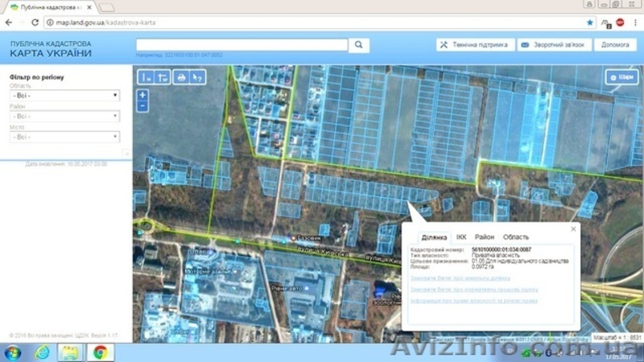Open the Шари layers panel
The height and width of the screenshot is (362, 644).
coord(622,77)
